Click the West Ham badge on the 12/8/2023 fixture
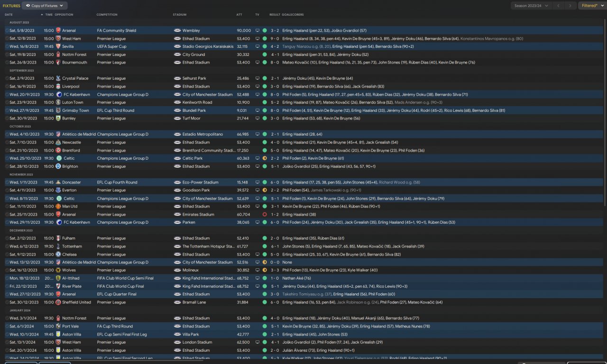607x364 pixels. pyautogui.click(x=58, y=39)
